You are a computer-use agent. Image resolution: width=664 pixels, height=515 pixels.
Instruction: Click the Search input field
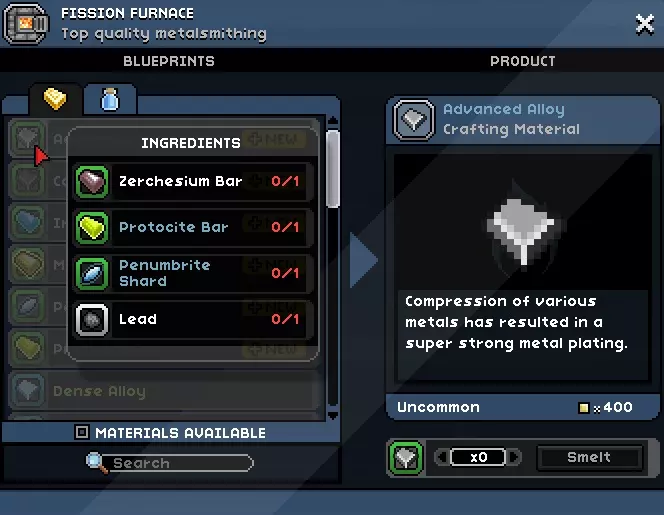[x=177, y=463]
